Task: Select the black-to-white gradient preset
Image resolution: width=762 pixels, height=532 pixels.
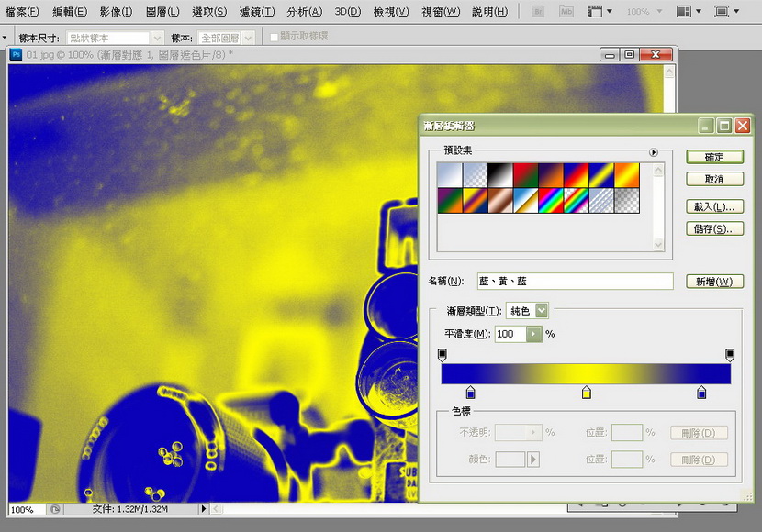Action: (499, 174)
